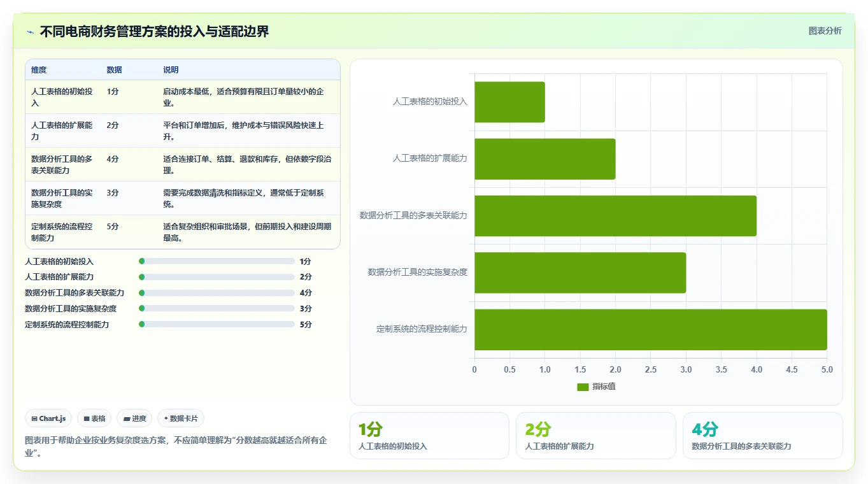This screenshot has height=484, width=868.
Task: Click the 维度 column header
Action: pos(39,69)
